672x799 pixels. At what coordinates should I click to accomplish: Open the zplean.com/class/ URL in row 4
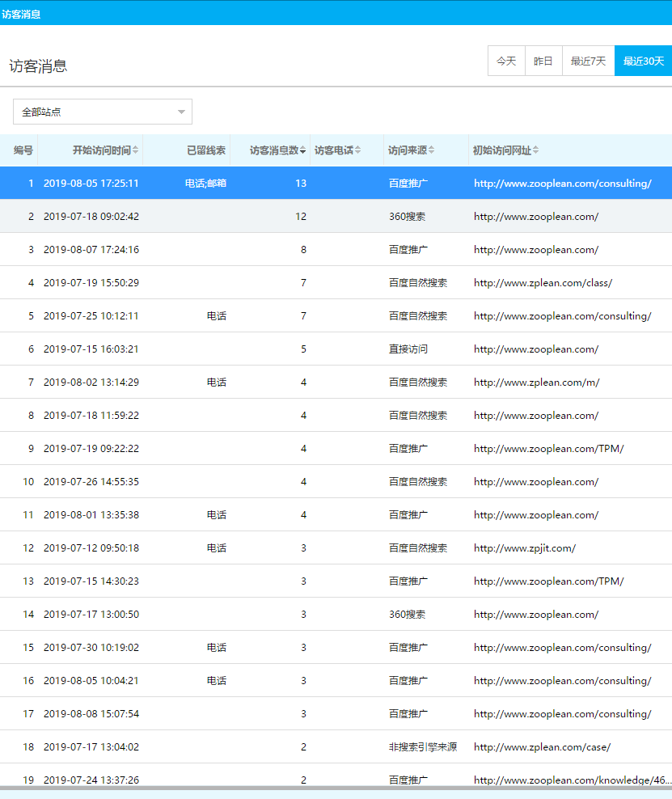tap(543, 283)
